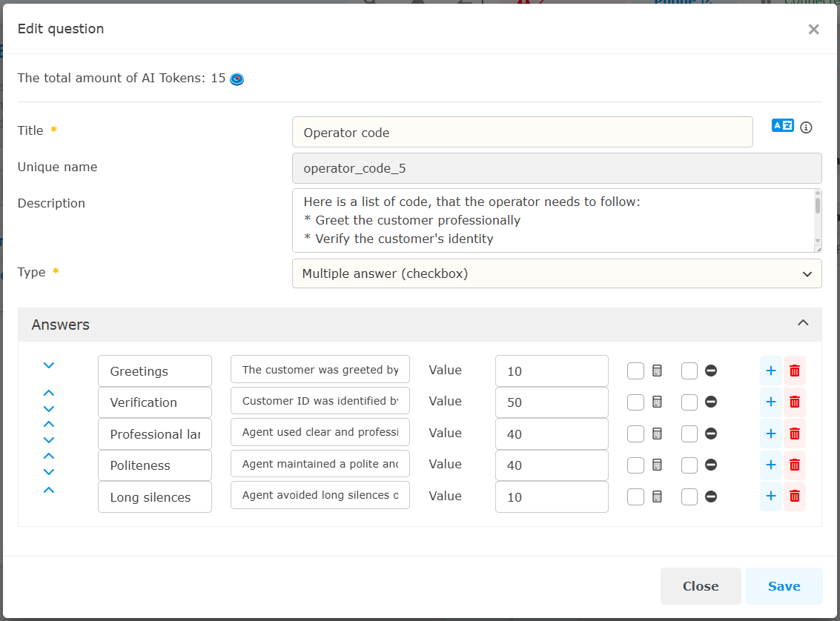The image size is (840, 621).
Task: Click the translate icon beside the Title field
Action: (782, 126)
